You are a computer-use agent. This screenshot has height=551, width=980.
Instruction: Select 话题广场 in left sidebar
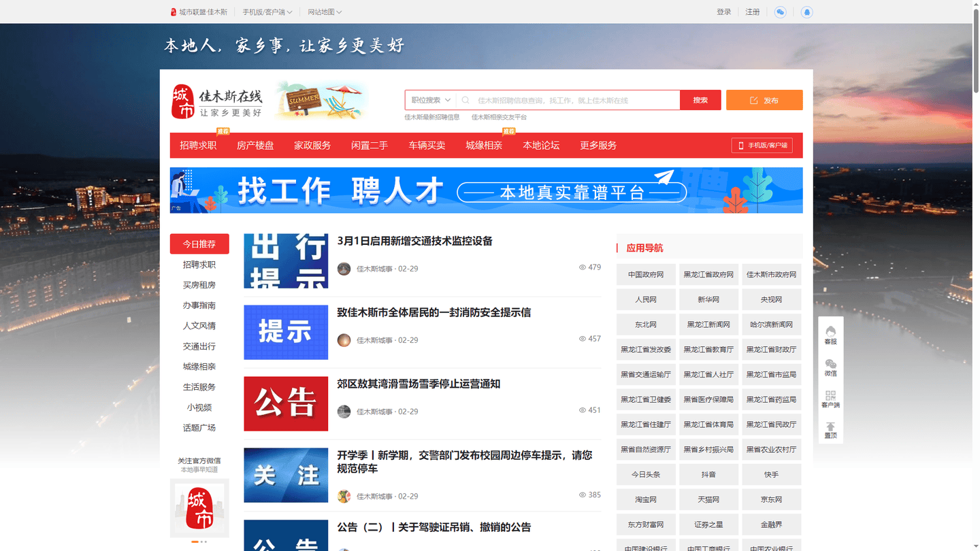tap(199, 428)
